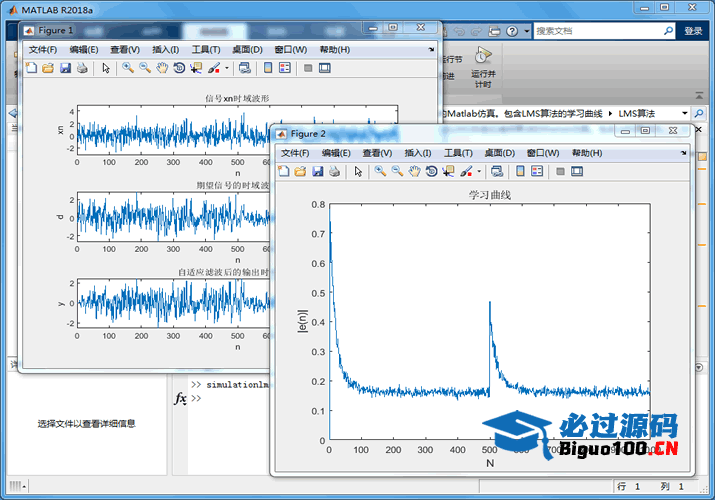The height and width of the screenshot is (500, 715).
Task: Activate Zoom In tool in Figure 2
Action: [380, 171]
